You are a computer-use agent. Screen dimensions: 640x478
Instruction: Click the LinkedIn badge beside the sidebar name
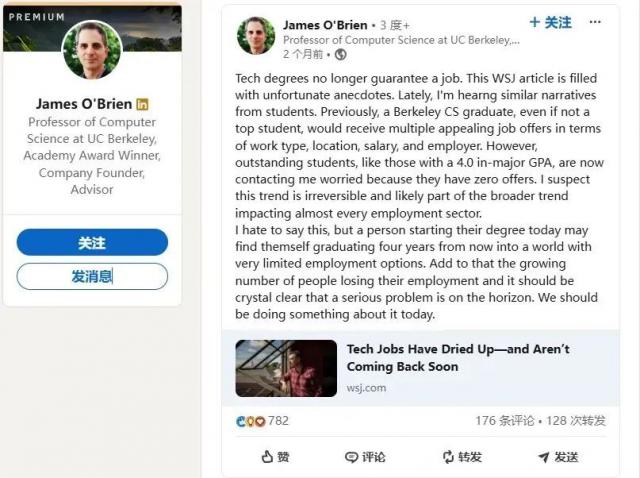pos(142,104)
